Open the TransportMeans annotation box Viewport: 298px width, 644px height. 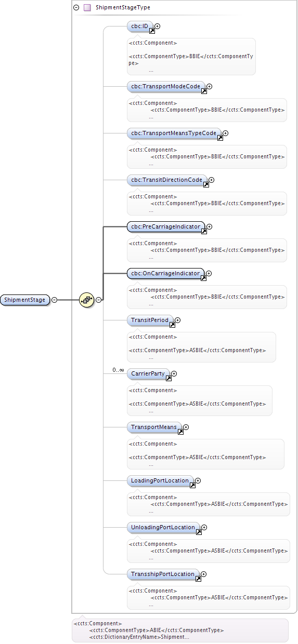click(x=205, y=454)
